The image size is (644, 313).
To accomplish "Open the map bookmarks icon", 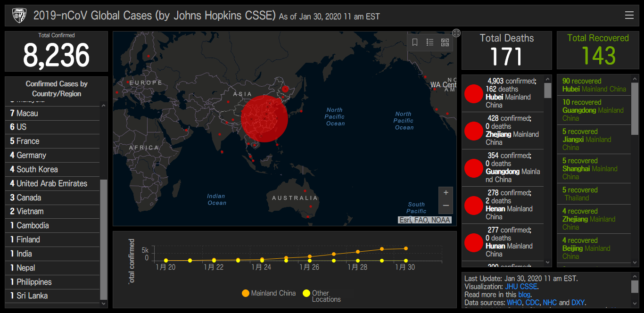I will tap(415, 42).
